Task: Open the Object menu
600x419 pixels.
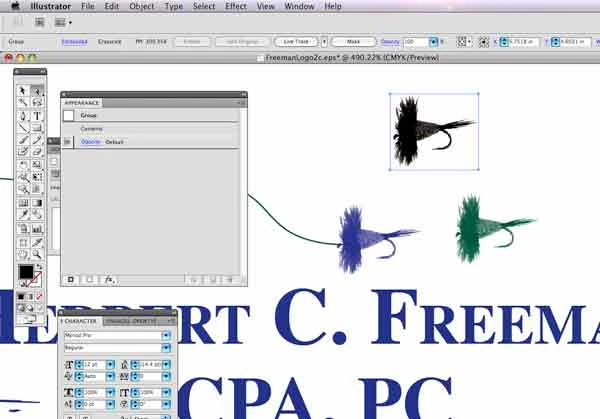Action: [x=142, y=6]
